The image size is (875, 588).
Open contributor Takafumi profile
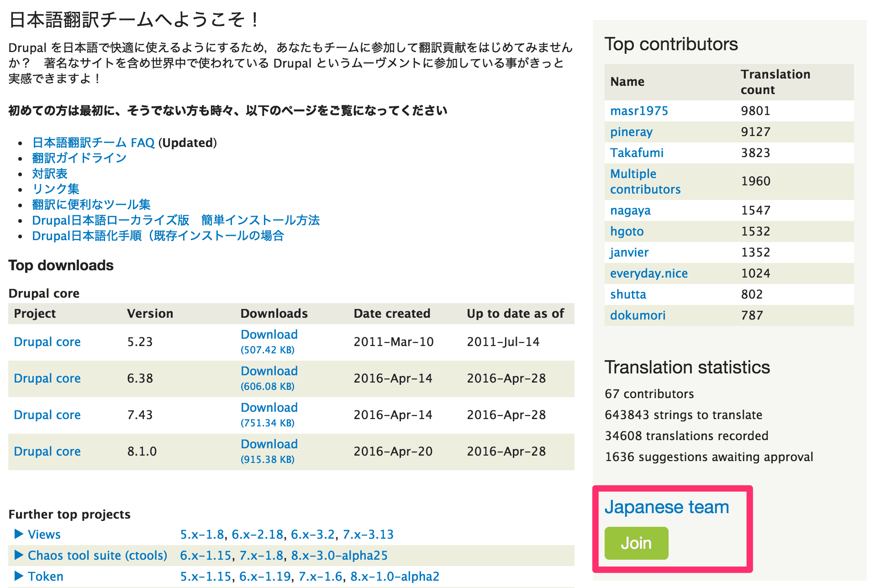[x=637, y=152]
